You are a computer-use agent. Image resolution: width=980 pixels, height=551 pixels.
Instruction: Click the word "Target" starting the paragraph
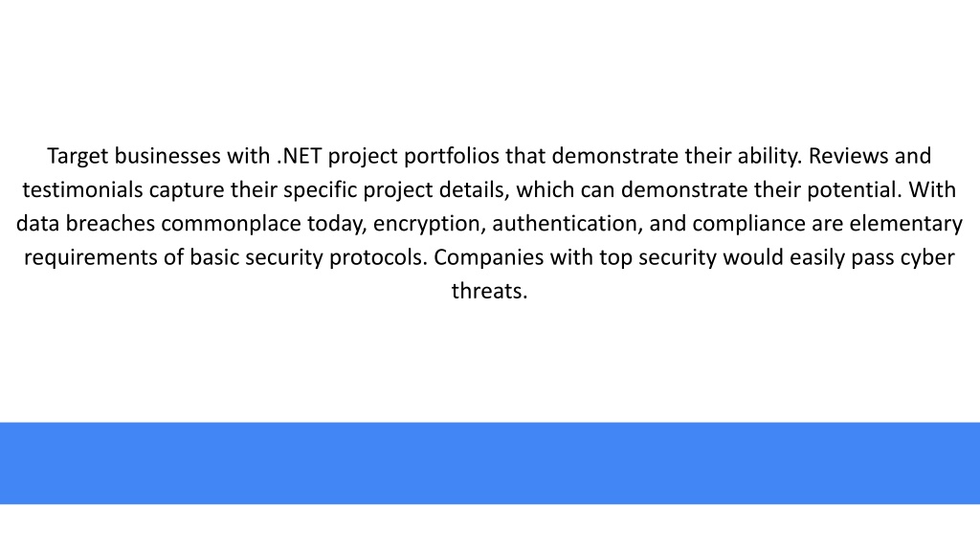(78, 156)
